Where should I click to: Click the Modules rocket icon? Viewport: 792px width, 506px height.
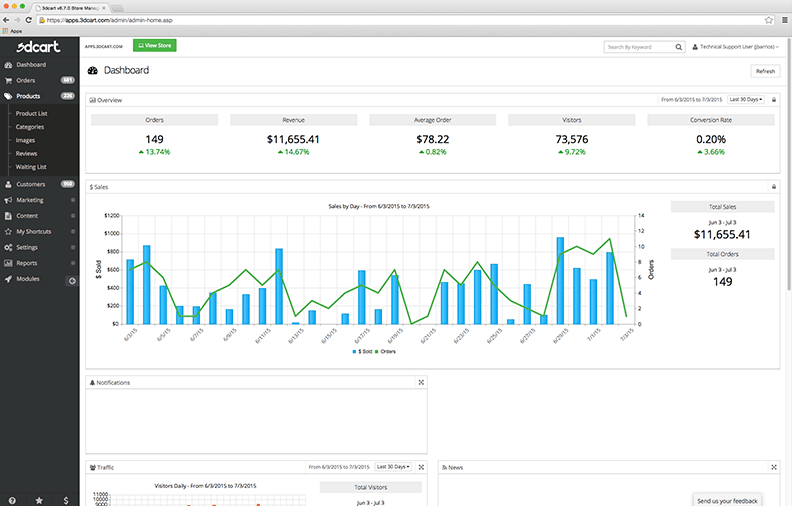tap(8, 279)
